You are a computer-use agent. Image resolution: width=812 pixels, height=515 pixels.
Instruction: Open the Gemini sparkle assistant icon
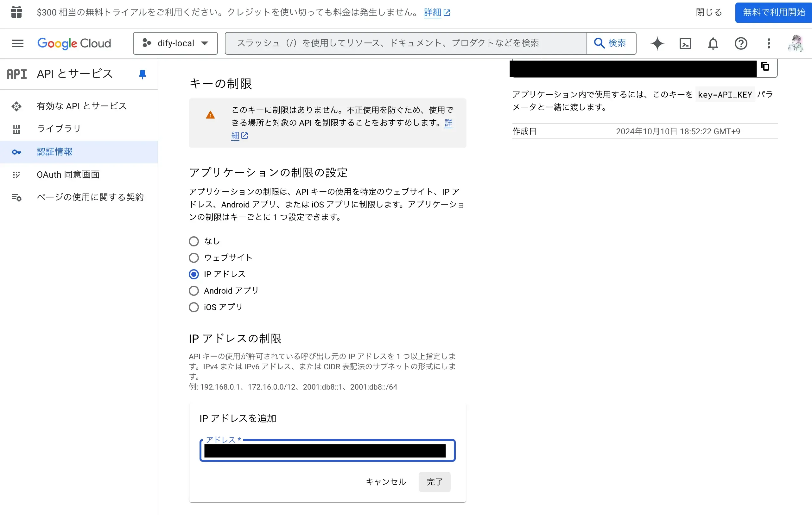pyautogui.click(x=657, y=43)
